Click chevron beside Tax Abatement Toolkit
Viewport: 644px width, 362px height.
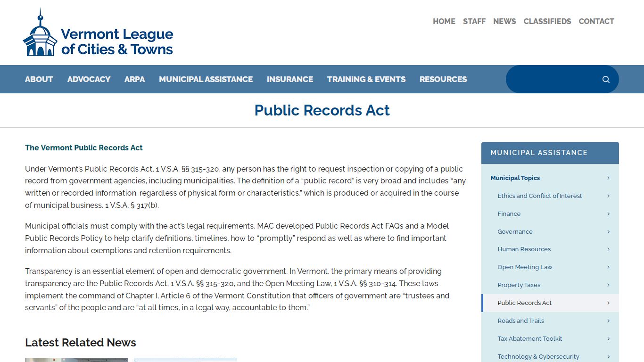coord(608,339)
